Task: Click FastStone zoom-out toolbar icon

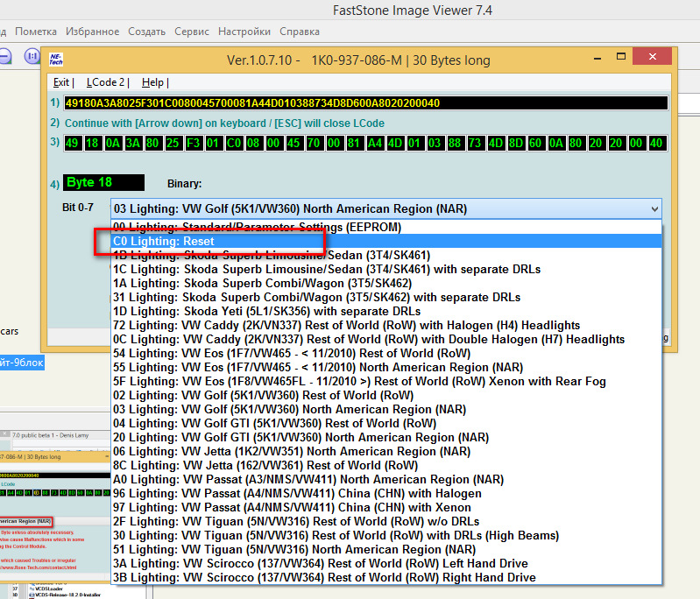Action: pyautogui.click(x=4, y=56)
